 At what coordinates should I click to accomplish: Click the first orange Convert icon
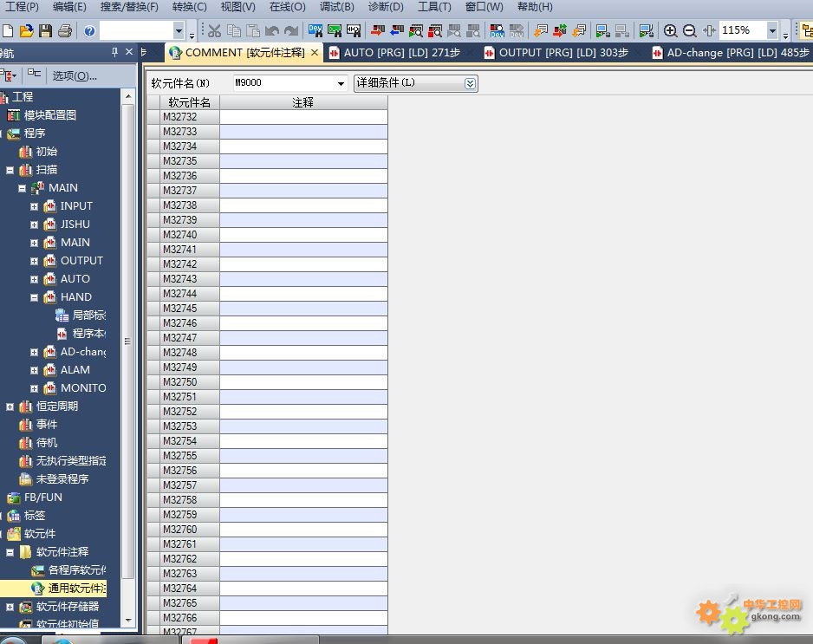[x=541, y=30]
